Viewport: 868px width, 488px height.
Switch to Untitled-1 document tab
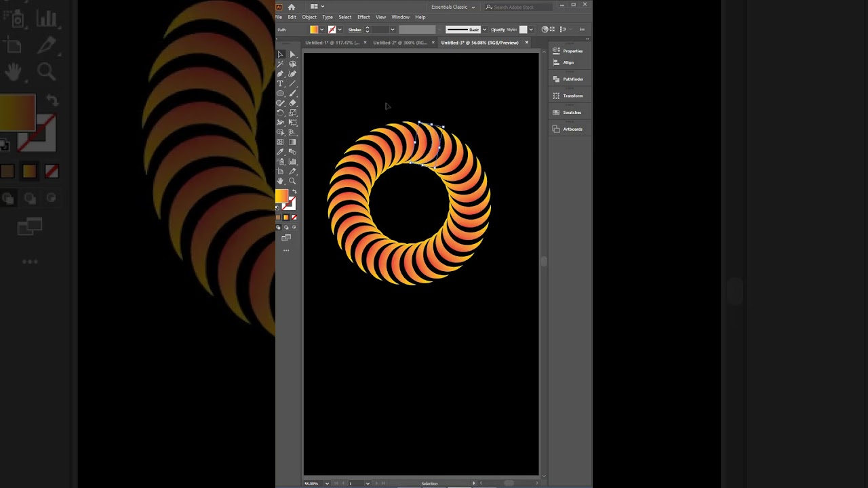(332, 43)
